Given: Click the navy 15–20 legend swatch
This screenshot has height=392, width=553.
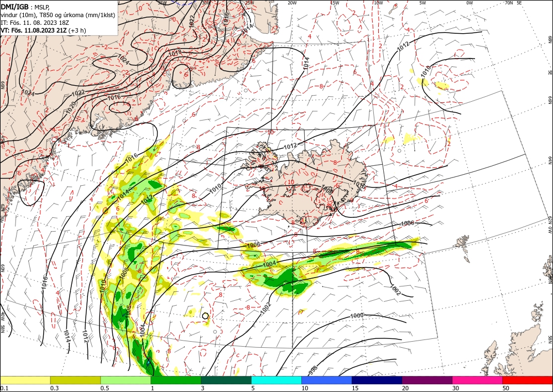Looking at the screenshot, I should (x=377, y=380).
